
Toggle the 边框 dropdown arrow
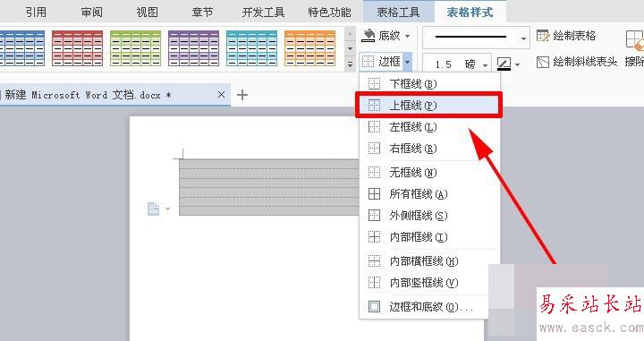point(407,62)
